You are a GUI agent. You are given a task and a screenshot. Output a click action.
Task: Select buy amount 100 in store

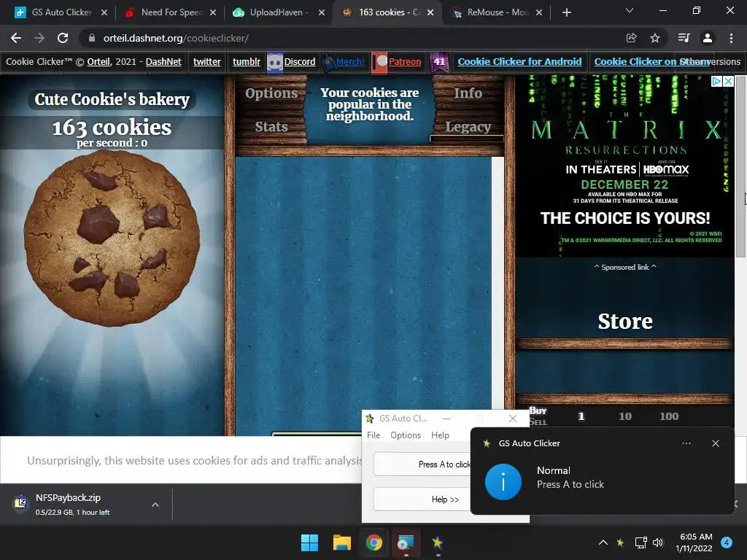pos(669,416)
